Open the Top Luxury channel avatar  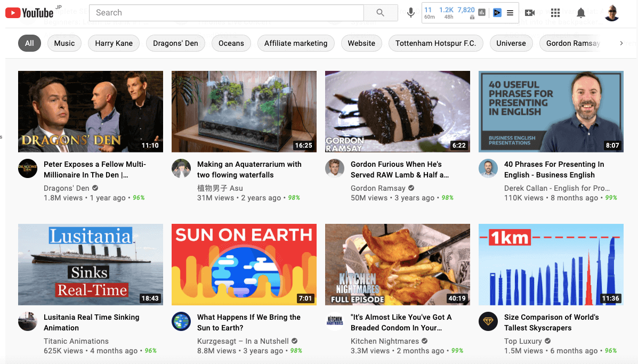[488, 321]
